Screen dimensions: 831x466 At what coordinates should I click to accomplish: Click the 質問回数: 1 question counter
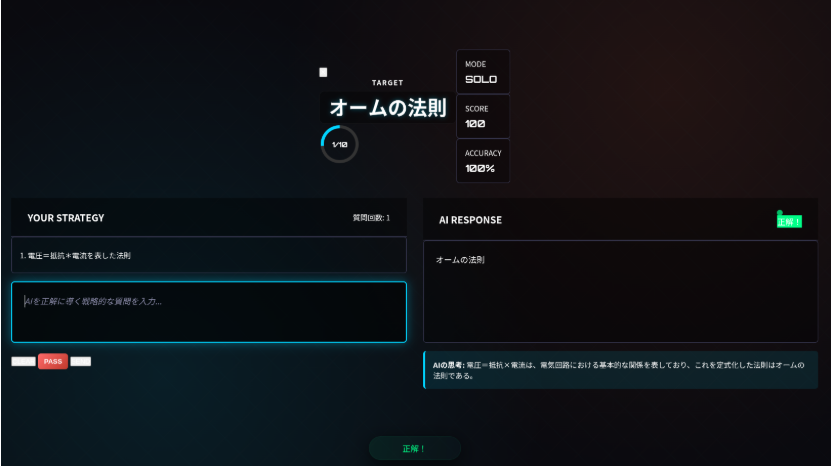[x=371, y=218]
